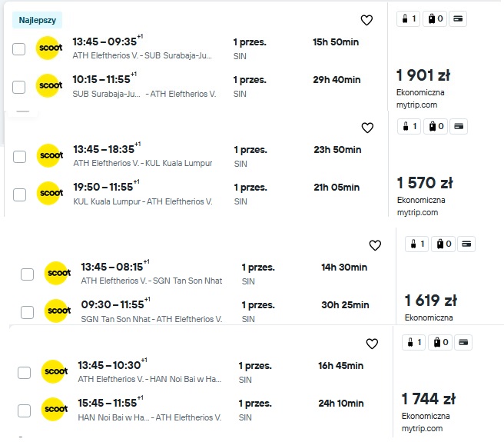Click heart icon on Kuala Lumpur offer
The width and height of the screenshot is (504, 442).
click(x=367, y=128)
